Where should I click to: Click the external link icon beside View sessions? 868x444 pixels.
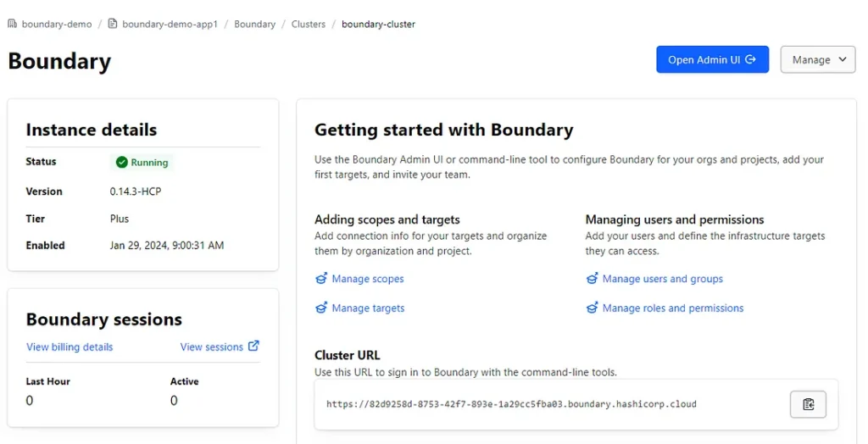point(253,346)
